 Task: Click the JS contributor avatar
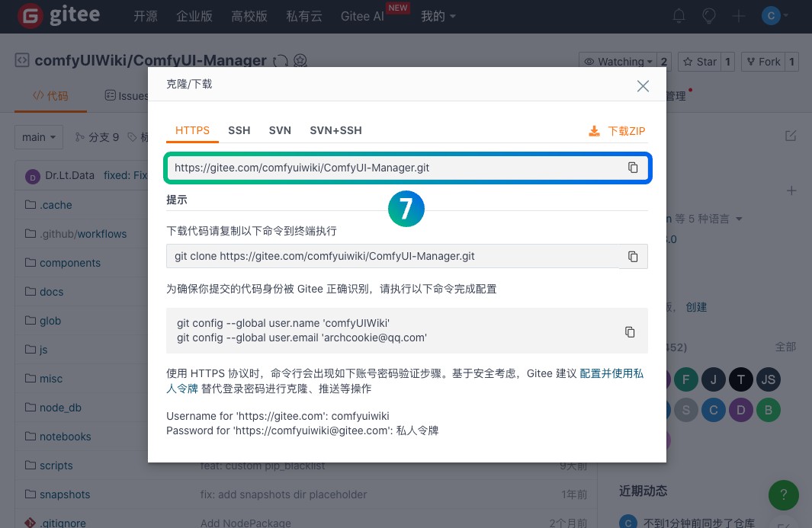(x=768, y=380)
